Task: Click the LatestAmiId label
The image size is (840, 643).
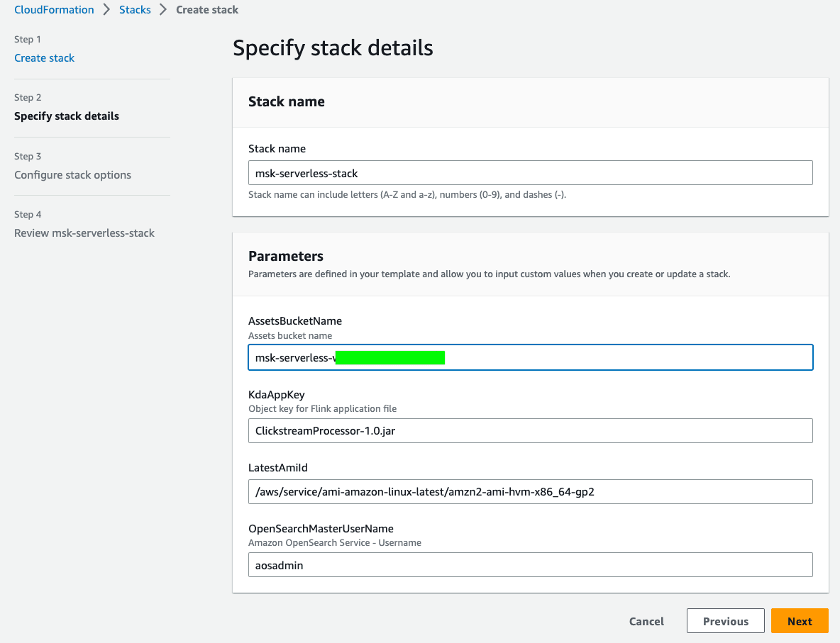Action: [278, 467]
